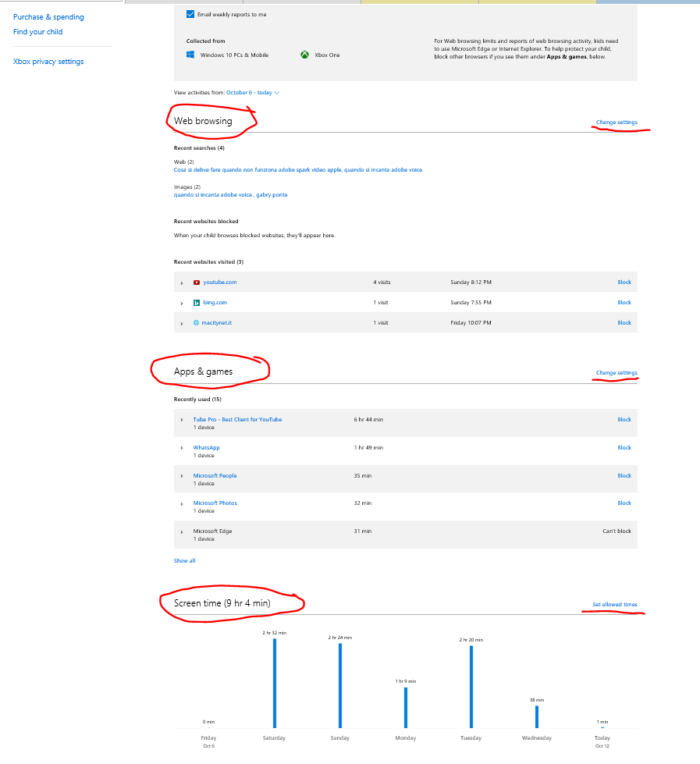Click Set allowed times for Screen time
Screen dimensions: 700x764
(x=614, y=605)
